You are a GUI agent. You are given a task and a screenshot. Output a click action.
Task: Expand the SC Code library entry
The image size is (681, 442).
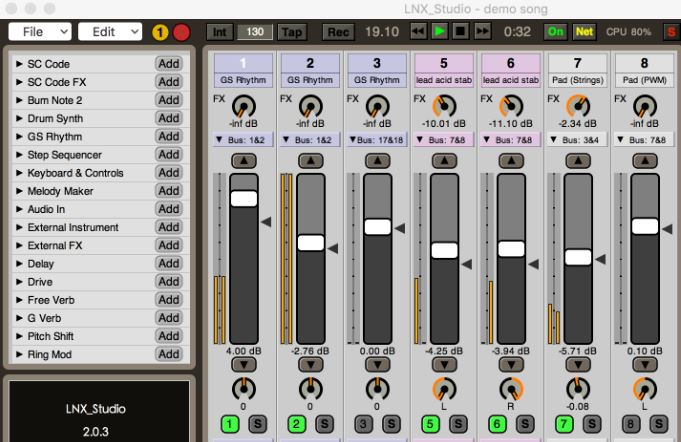(x=19, y=64)
